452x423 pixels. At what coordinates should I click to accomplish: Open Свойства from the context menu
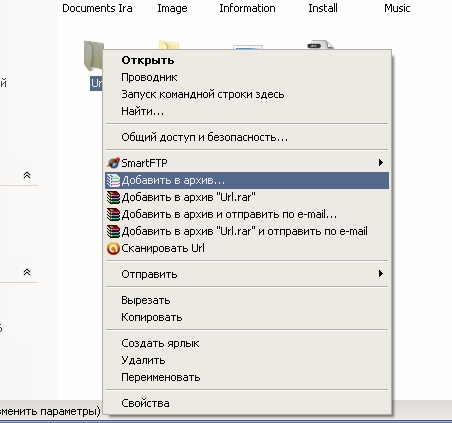click(145, 403)
